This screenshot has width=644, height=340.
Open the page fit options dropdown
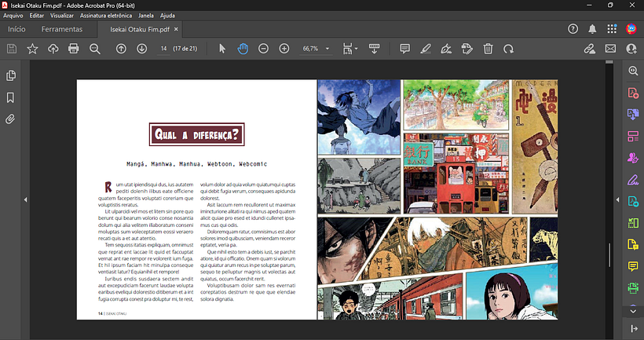coord(350,49)
